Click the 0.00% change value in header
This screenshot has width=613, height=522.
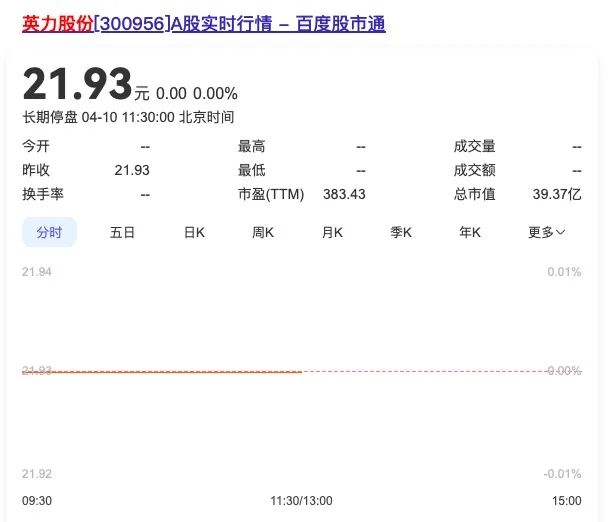[x=215, y=94]
